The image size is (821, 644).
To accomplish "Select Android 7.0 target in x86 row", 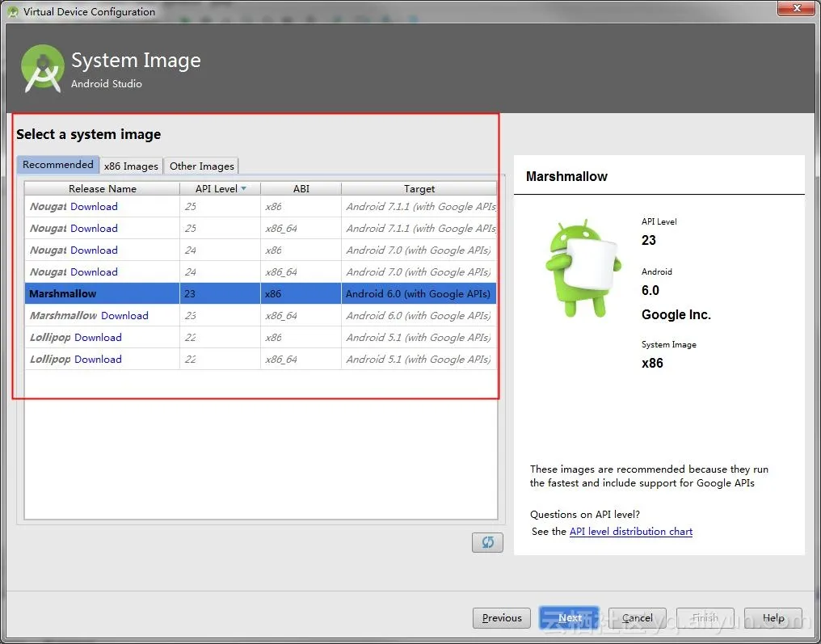I will point(419,250).
